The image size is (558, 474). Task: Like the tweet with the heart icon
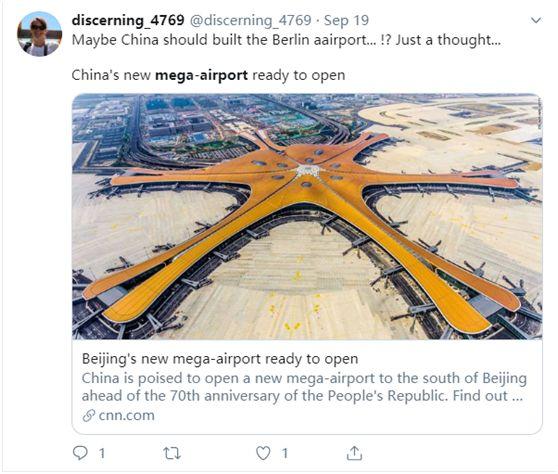263,453
